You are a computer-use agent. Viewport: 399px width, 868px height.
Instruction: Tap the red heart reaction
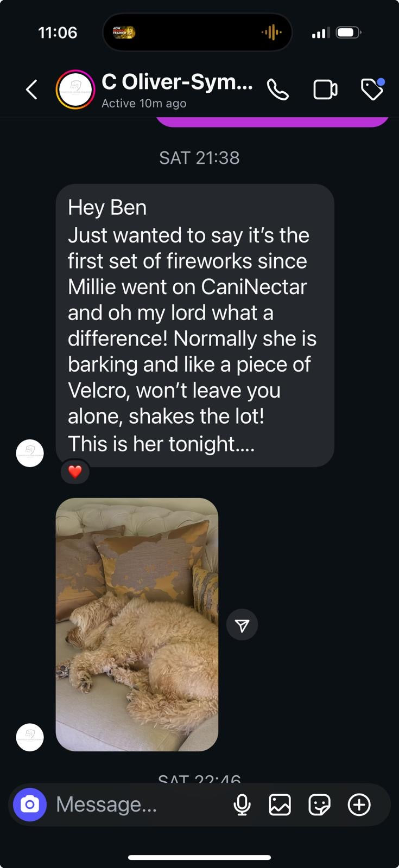(x=75, y=472)
